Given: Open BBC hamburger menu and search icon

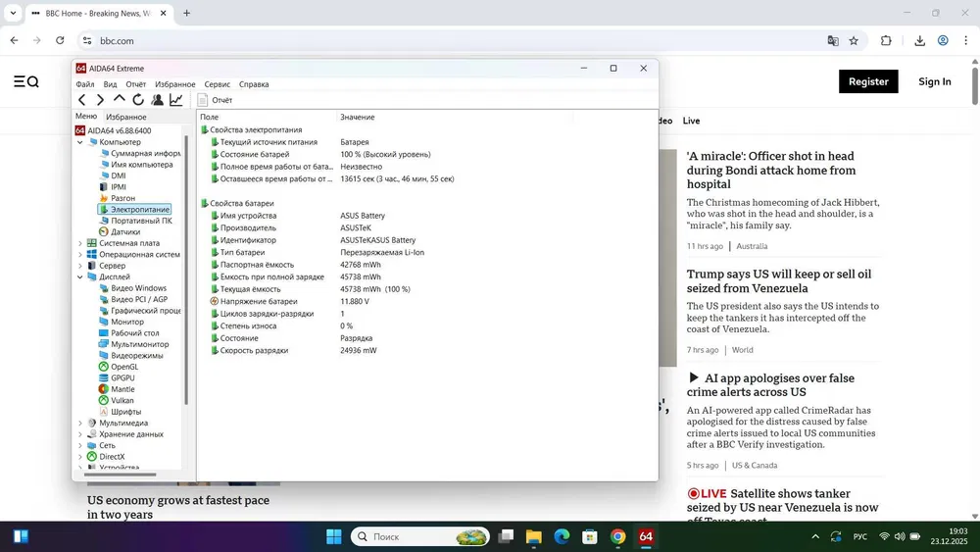Looking at the screenshot, I should coord(26,82).
